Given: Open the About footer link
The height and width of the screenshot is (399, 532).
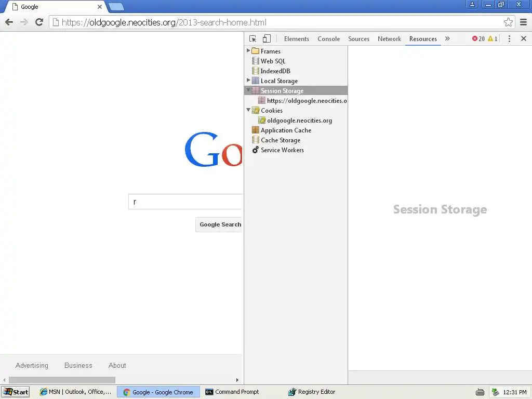Looking at the screenshot, I should (117, 365).
